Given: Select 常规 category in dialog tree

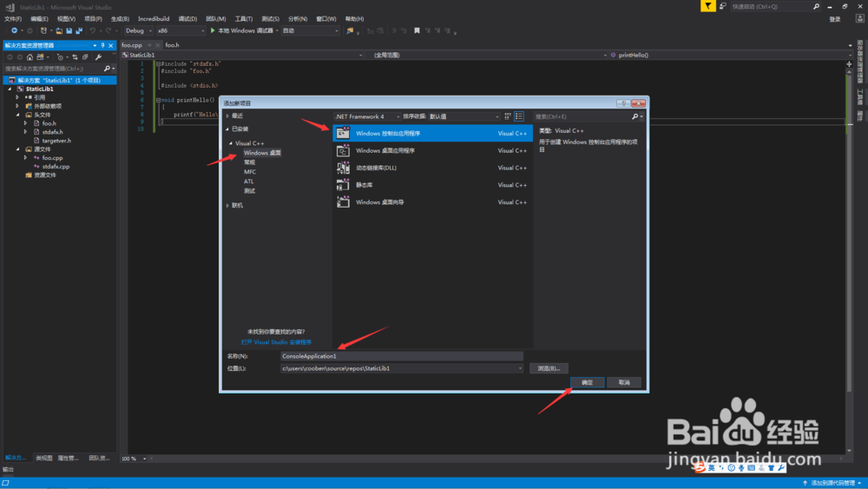Looking at the screenshot, I should point(250,162).
